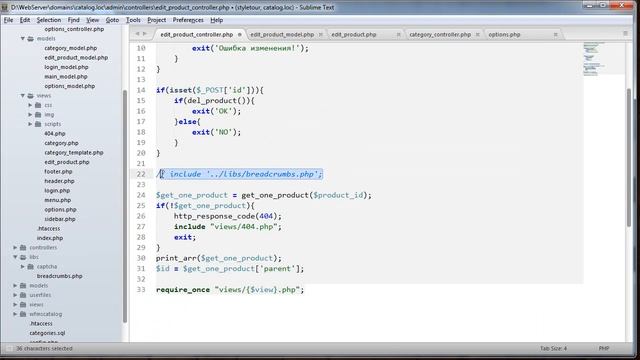Click the sidebar vertical scrollbar

coord(125,206)
